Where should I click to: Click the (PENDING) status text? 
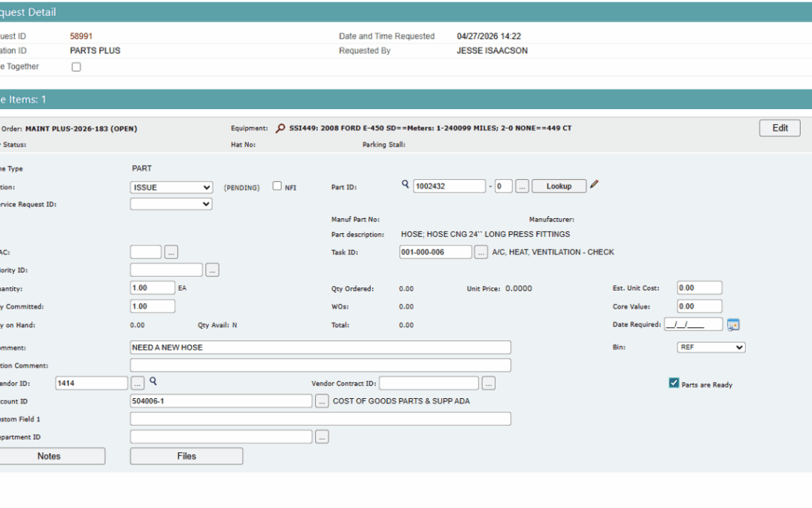pos(242,187)
